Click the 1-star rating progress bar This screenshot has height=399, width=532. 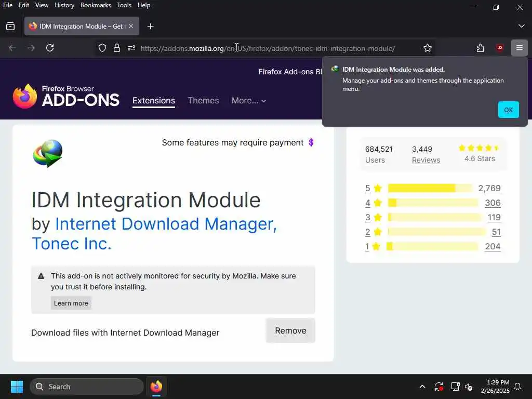(x=432, y=246)
